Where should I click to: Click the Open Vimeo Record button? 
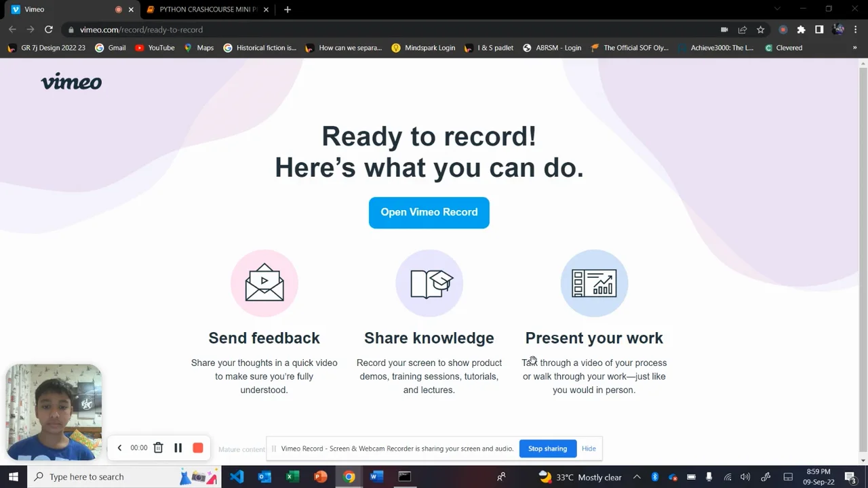(429, 212)
